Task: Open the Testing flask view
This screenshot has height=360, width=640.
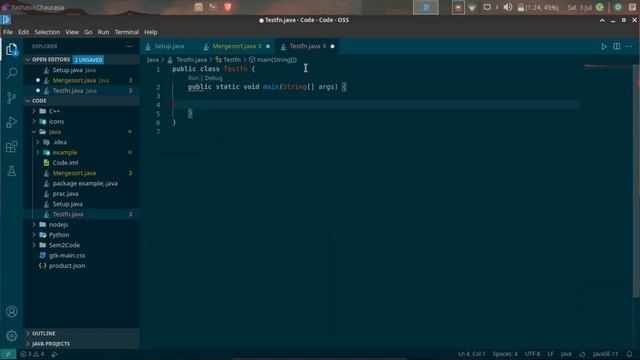Action: (11, 171)
